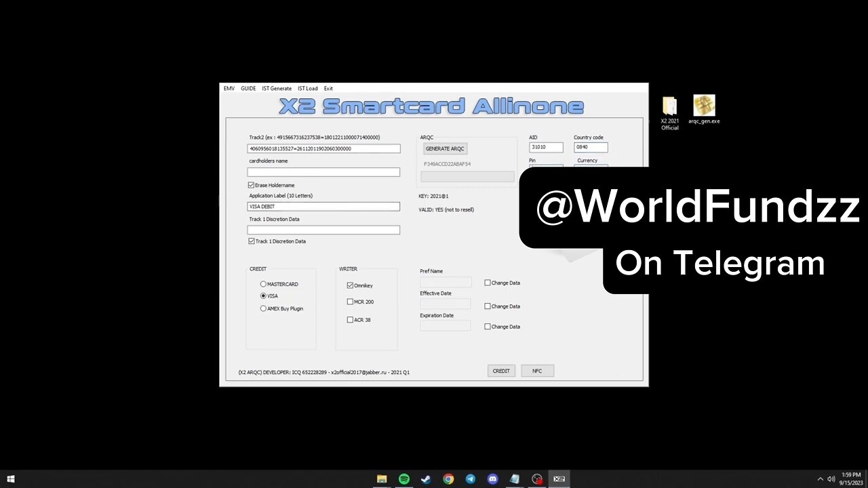868x488 pixels.
Task: Open Steam from the taskbar
Action: pyautogui.click(x=426, y=479)
